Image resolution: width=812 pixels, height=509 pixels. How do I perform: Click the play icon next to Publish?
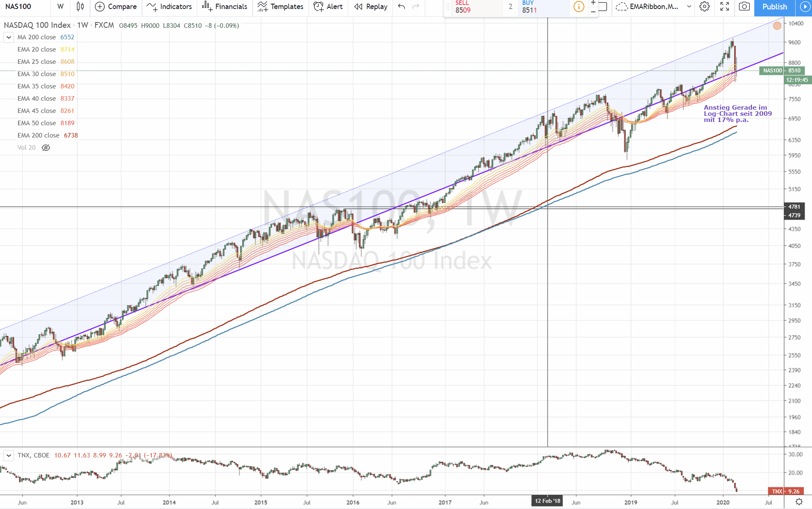804,7
